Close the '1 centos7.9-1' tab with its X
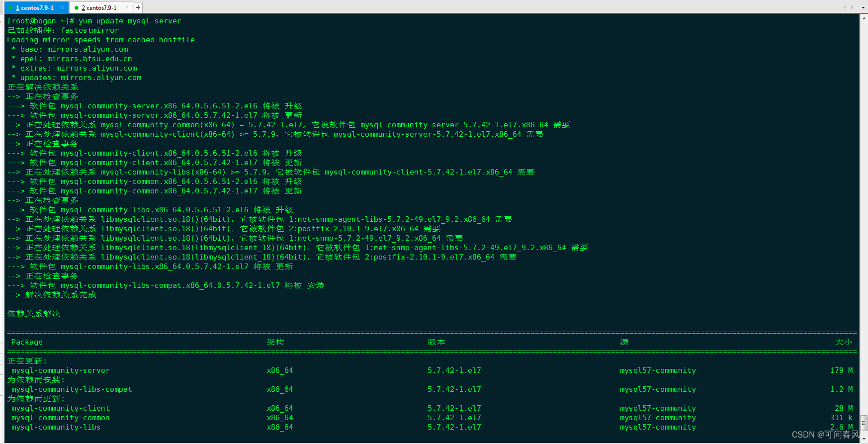 (x=63, y=7)
